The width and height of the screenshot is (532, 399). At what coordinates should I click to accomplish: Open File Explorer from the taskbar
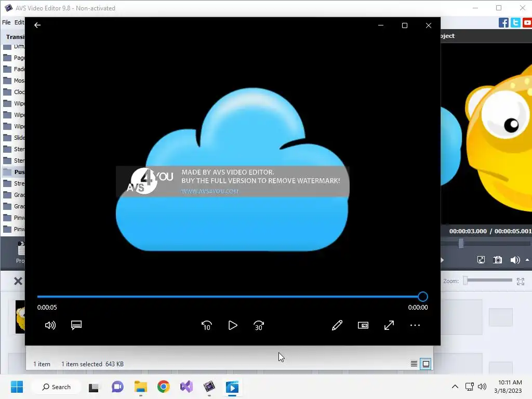140,387
